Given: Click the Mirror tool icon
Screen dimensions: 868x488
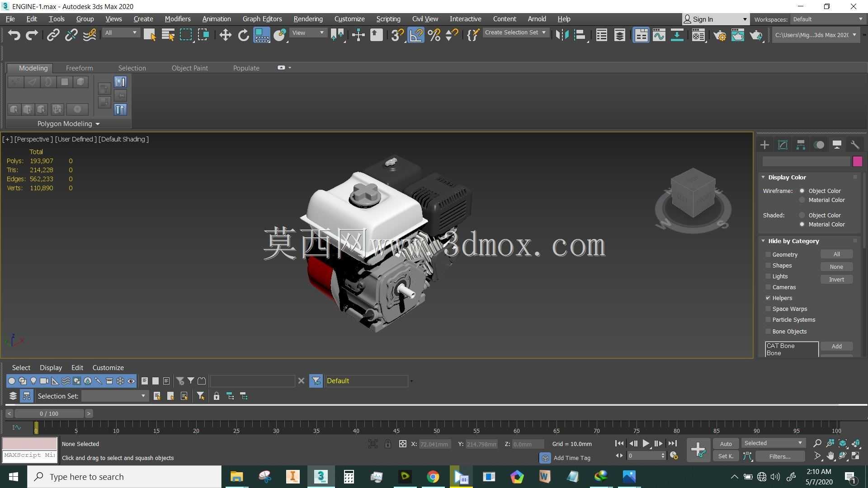Looking at the screenshot, I should [x=561, y=35].
